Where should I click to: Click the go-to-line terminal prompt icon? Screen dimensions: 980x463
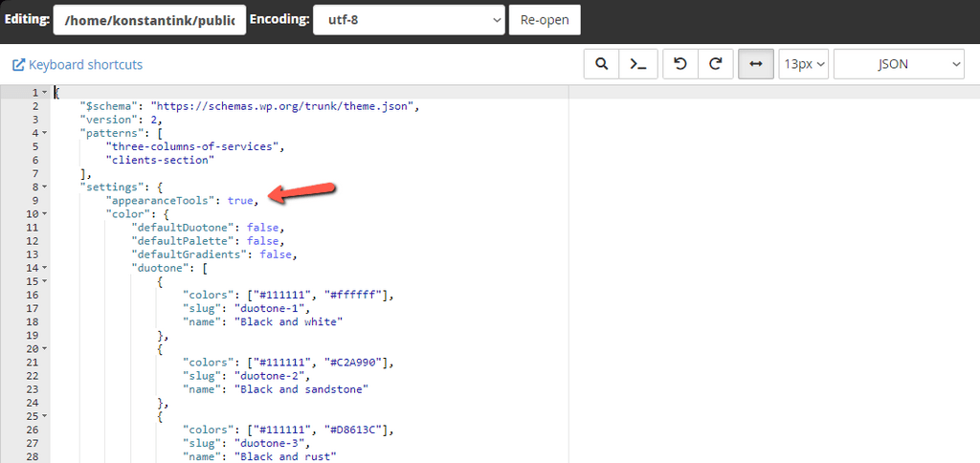click(634, 64)
